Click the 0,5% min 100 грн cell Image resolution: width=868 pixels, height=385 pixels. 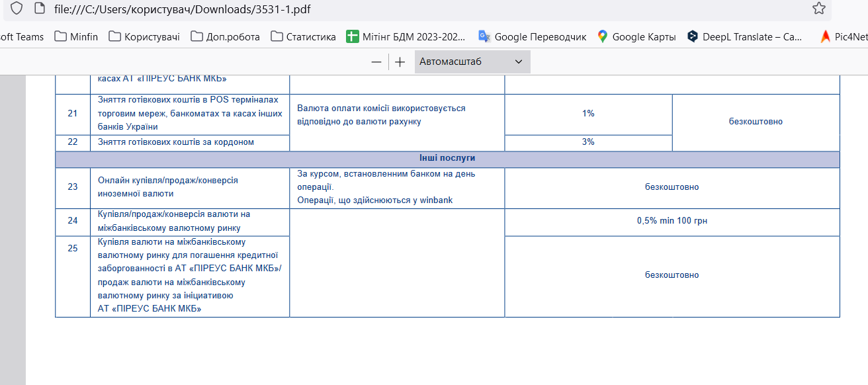coord(672,221)
